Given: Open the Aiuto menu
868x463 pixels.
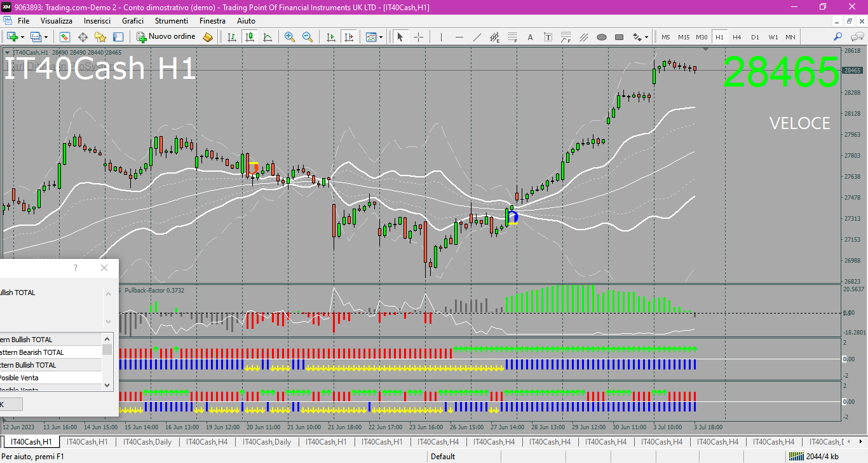Looking at the screenshot, I should [246, 21].
